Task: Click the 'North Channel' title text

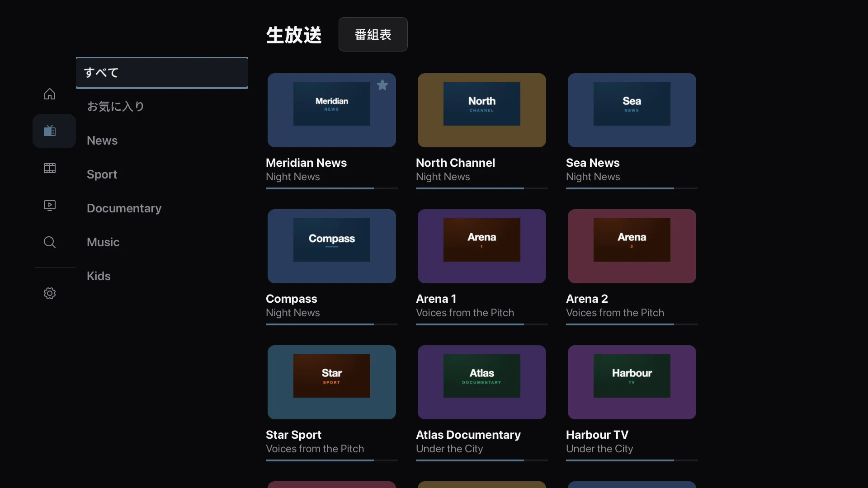Action: [455, 163]
